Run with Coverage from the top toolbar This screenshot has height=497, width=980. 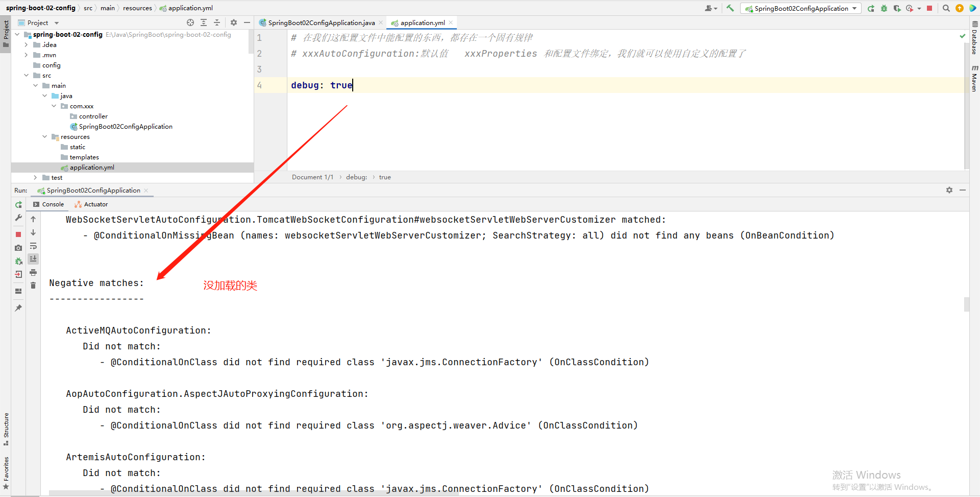897,8
